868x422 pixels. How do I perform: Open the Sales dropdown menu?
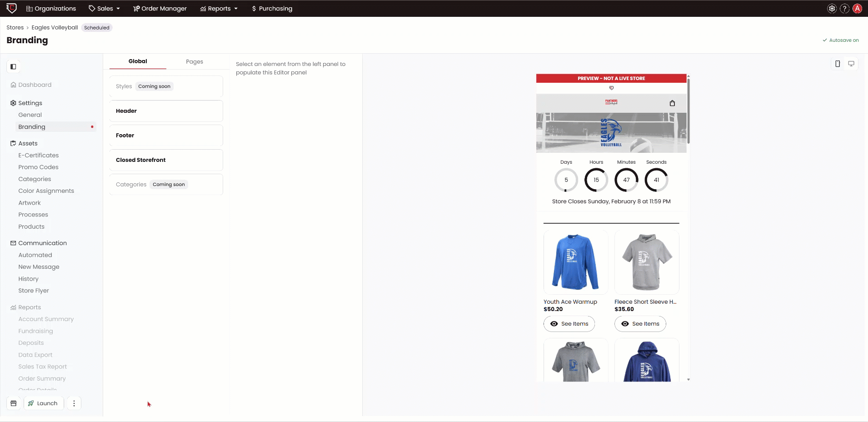pos(104,8)
